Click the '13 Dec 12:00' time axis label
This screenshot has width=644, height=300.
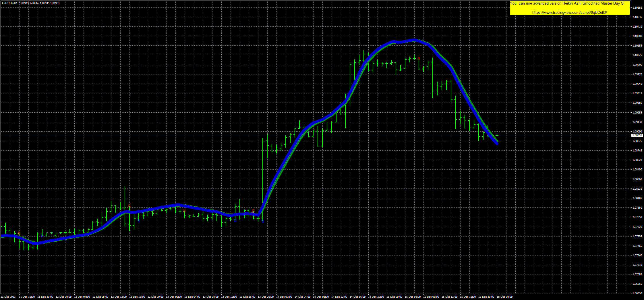click(229, 297)
